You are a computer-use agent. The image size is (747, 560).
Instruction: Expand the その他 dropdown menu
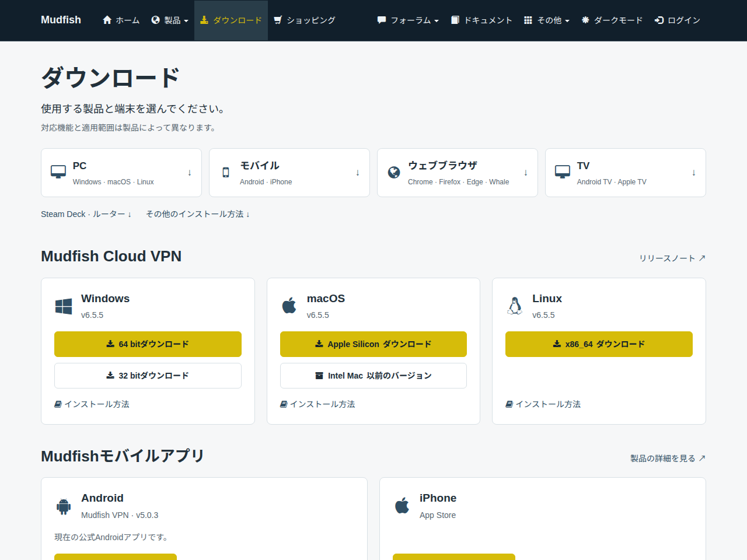click(547, 20)
